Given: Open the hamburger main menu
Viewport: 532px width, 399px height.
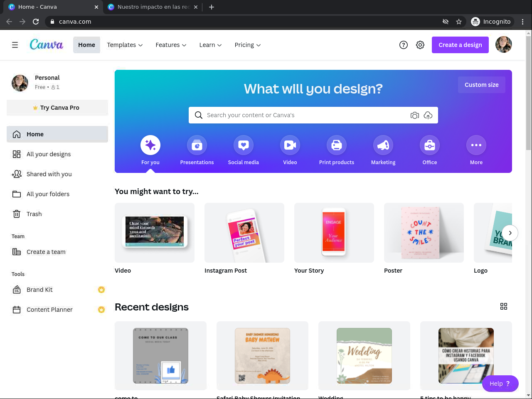Looking at the screenshot, I should click(x=15, y=45).
